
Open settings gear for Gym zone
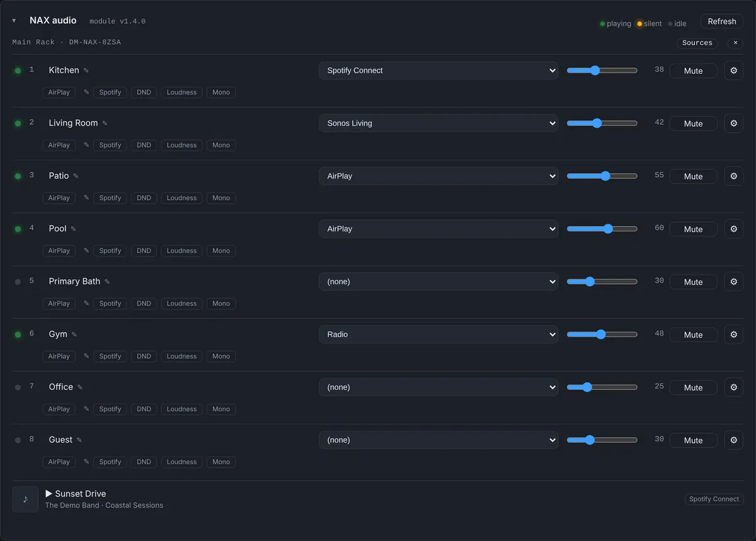click(733, 334)
